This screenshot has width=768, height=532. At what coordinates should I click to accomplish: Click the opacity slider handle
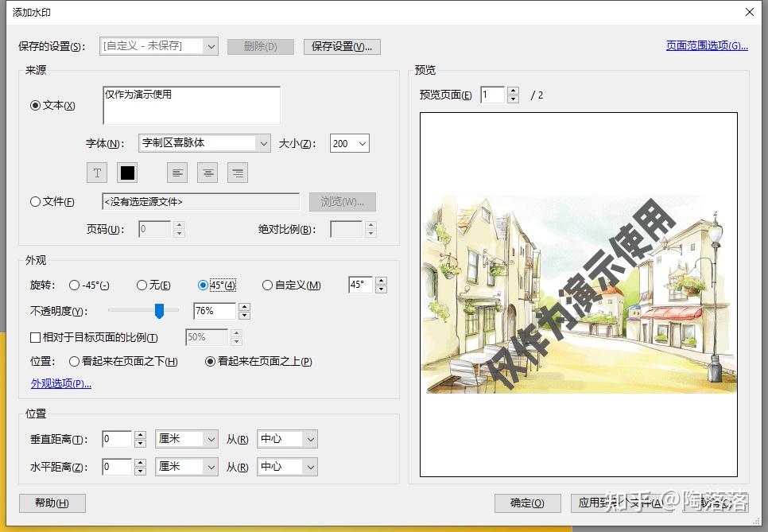159,311
